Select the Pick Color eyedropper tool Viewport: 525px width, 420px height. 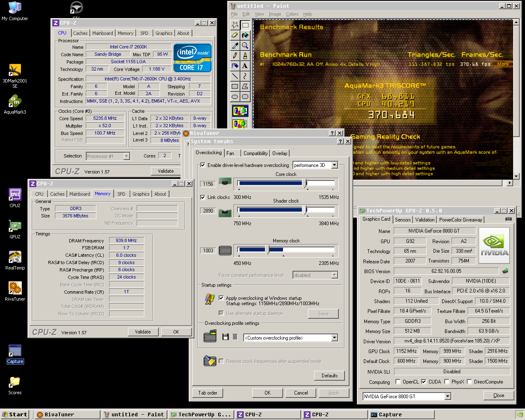click(235, 46)
